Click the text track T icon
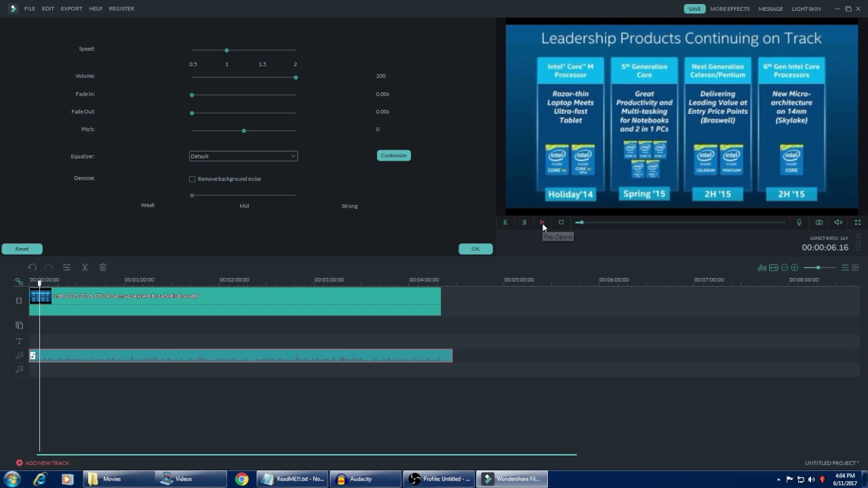 pyautogui.click(x=19, y=341)
